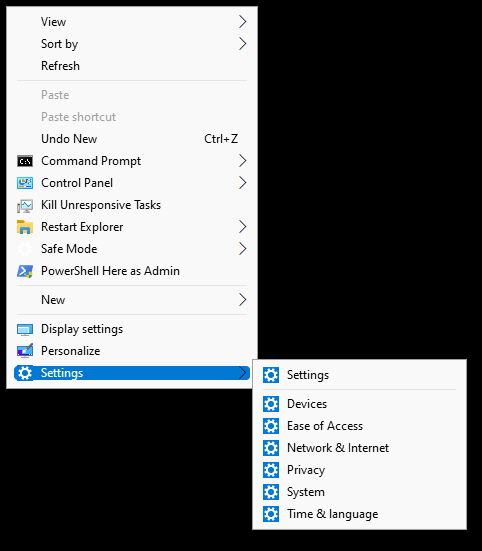
Task: Open Devices settings from submenu
Action: (359, 404)
